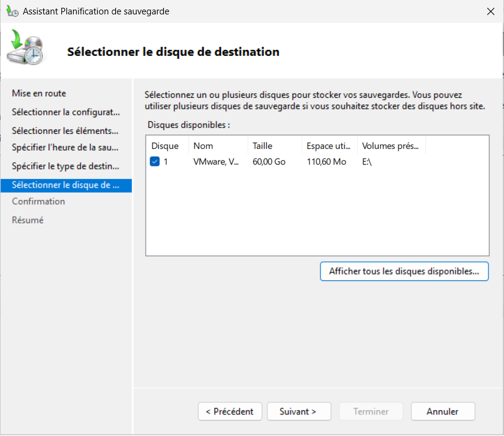Viewport: 504px width, 436px height.
Task: Sort list by the Disque column header
Action: [166, 146]
